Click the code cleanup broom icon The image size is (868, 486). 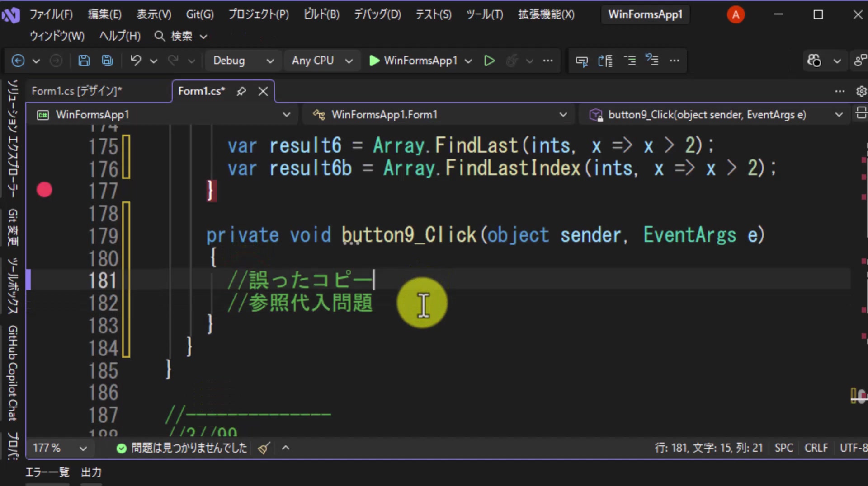264,448
